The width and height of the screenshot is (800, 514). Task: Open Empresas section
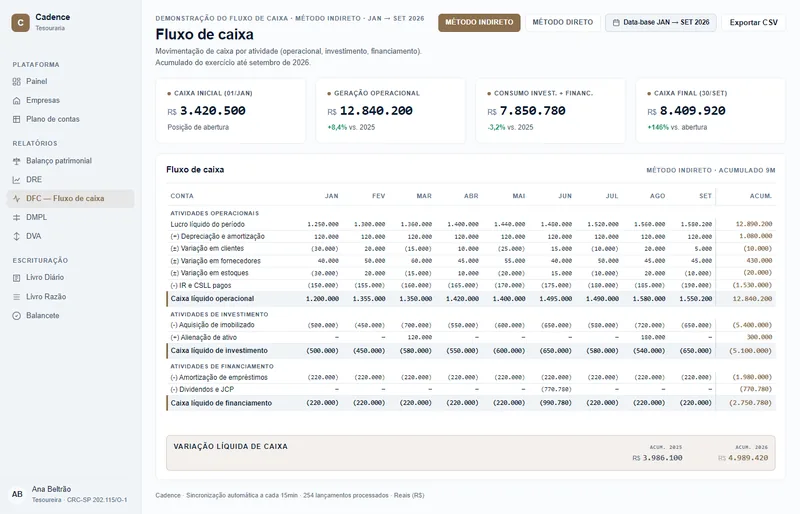point(70,101)
